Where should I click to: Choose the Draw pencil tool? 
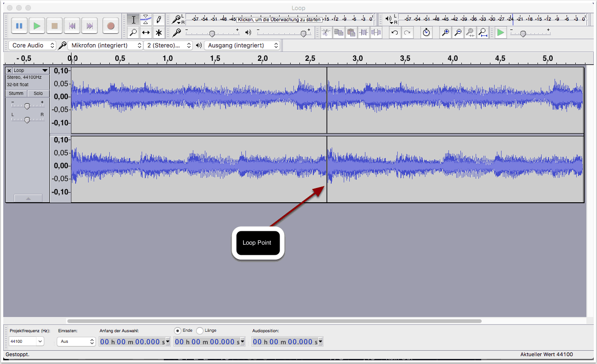[159, 19]
